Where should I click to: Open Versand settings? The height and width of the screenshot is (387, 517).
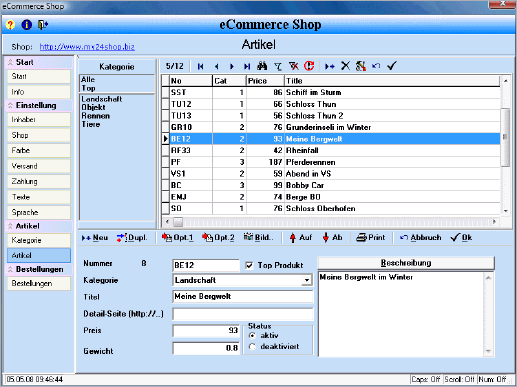click(39, 166)
